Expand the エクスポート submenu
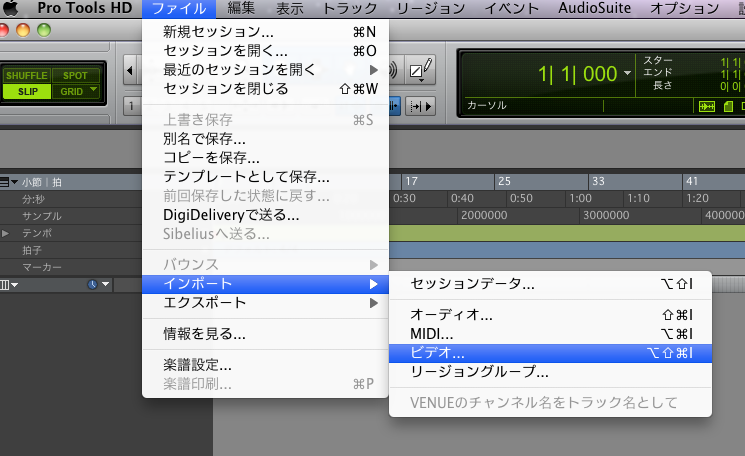This screenshot has height=456, width=745. (266, 303)
